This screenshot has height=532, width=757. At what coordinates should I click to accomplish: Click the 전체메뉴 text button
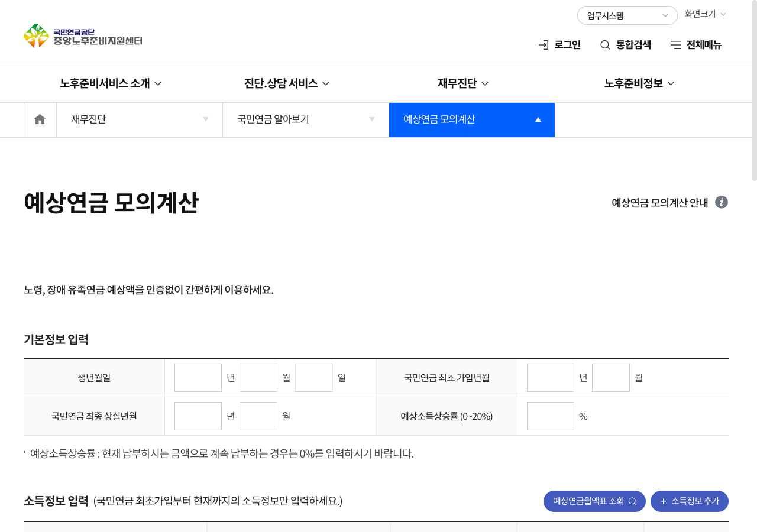click(x=704, y=45)
